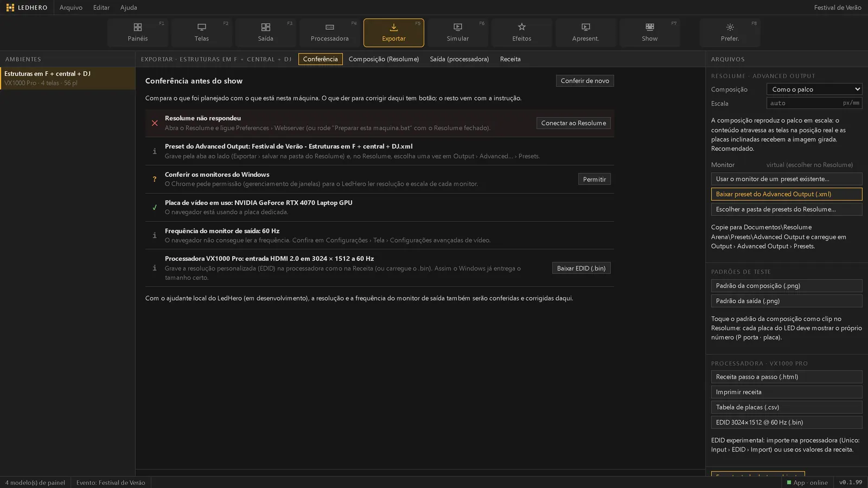Click the v0.1.99 version label
The image size is (868, 488).
(x=851, y=483)
